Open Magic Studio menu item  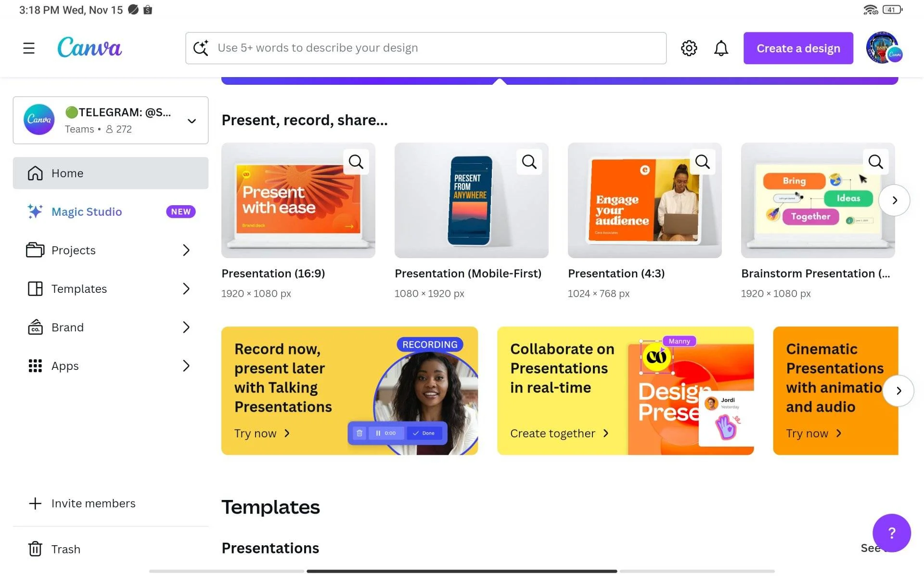tap(111, 211)
